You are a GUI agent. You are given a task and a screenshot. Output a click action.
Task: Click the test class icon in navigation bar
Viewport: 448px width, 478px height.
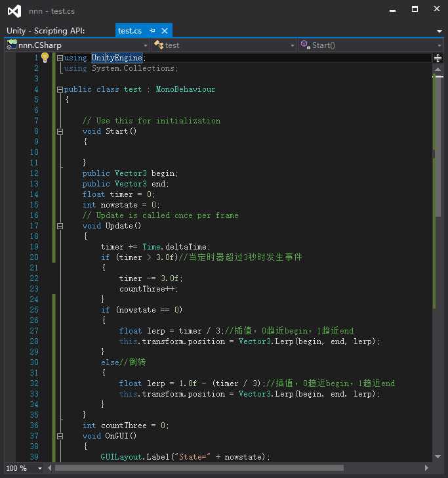pyautogui.click(x=159, y=45)
